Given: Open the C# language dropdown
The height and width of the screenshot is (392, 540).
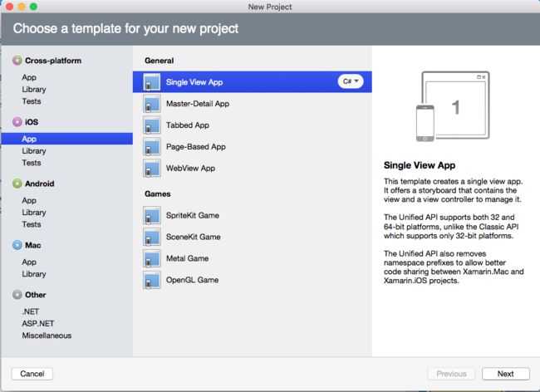Looking at the screenshot, I should point(351,81).
